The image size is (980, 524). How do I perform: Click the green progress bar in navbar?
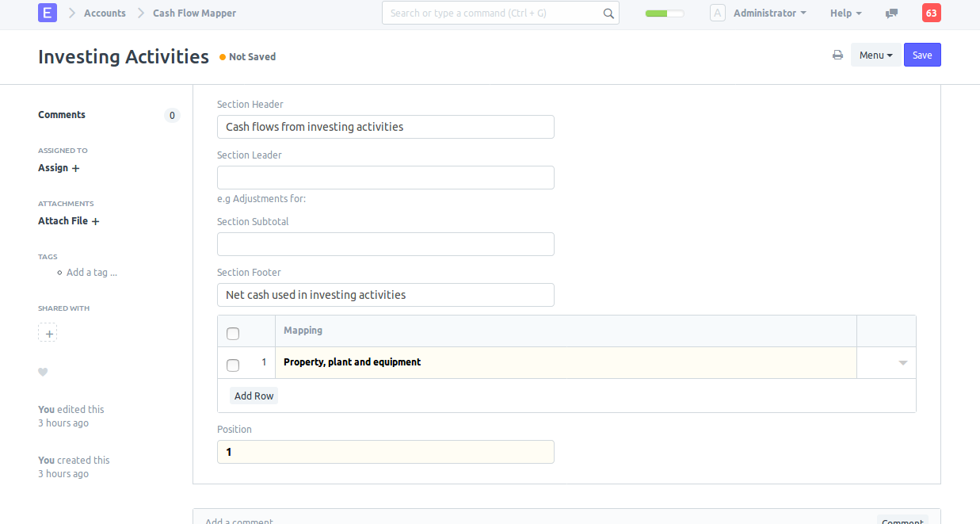[x=664, y=13]
